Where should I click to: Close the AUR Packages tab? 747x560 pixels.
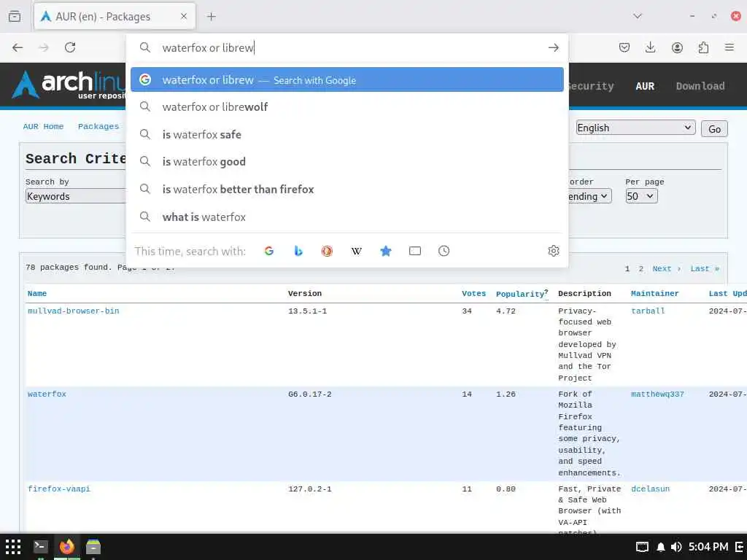click(x=184, y=16)
